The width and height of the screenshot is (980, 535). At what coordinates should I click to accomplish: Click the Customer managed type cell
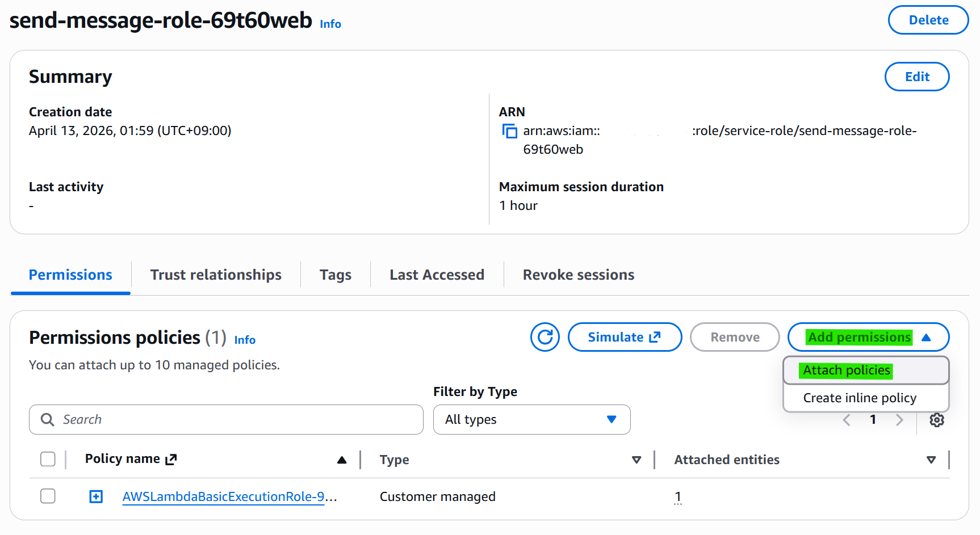click(437, 497)
